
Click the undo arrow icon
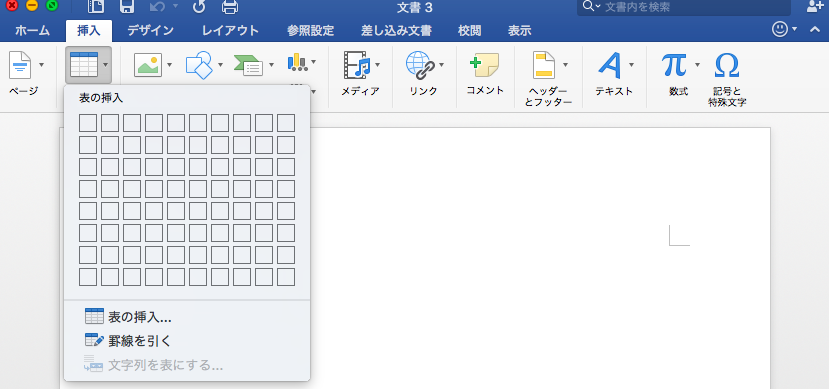(x=157, y=6)
